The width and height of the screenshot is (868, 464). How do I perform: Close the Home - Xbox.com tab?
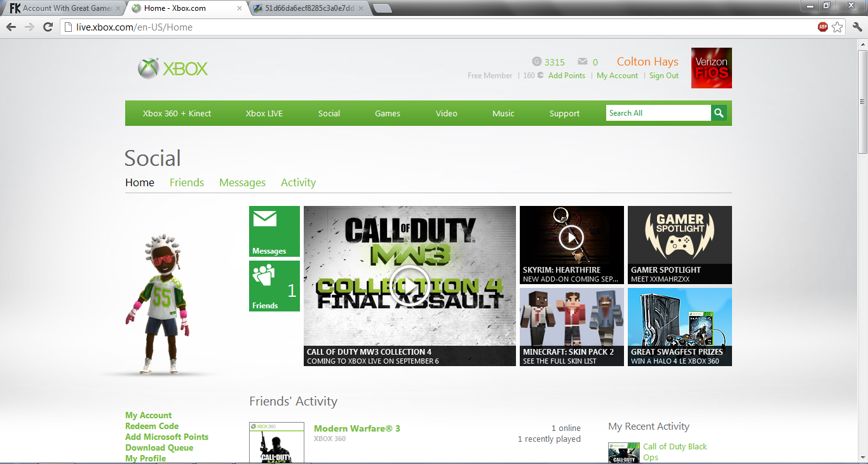(240, 8)
